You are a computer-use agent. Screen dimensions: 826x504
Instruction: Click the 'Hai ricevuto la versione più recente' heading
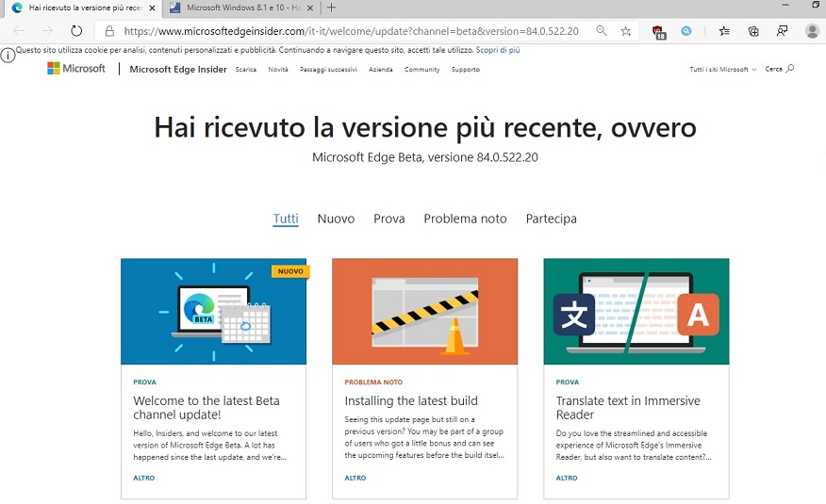tap(425, 127)
